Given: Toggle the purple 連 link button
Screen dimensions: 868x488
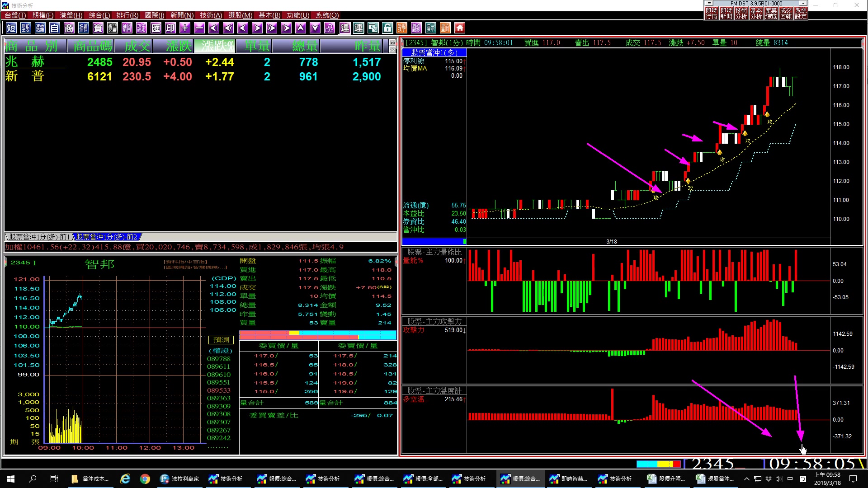Looking at the screenshot, I should tap(345, 28).
